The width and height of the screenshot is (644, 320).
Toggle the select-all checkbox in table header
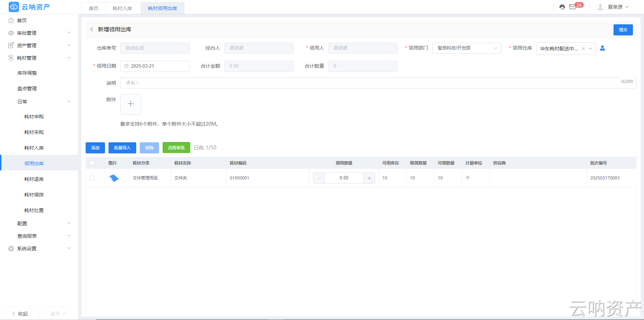pyautogui.click(x=92, y=163)
